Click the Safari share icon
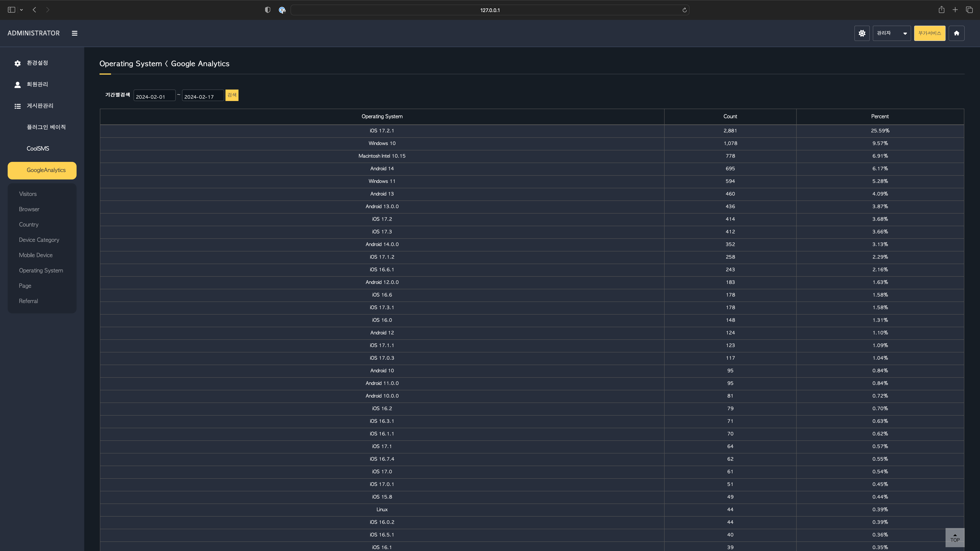980x551 pixels. pos(941,10)
